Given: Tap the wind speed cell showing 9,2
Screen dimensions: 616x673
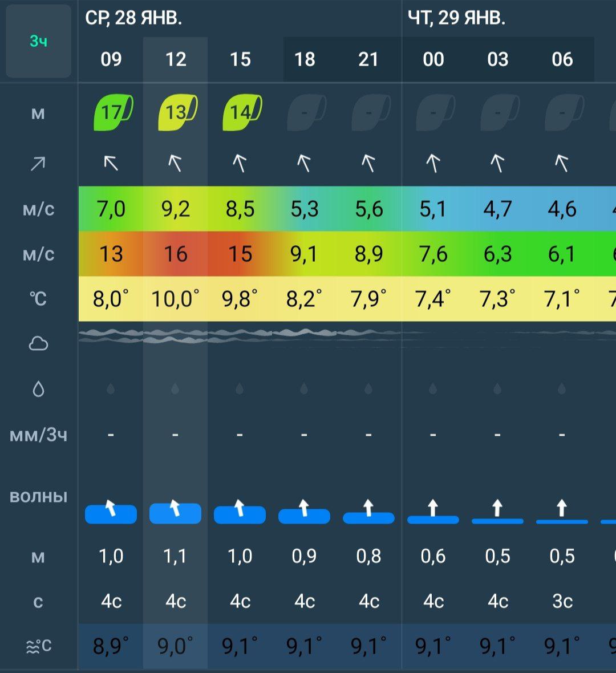Looking at the screenshot, I should tap(176, 209).
